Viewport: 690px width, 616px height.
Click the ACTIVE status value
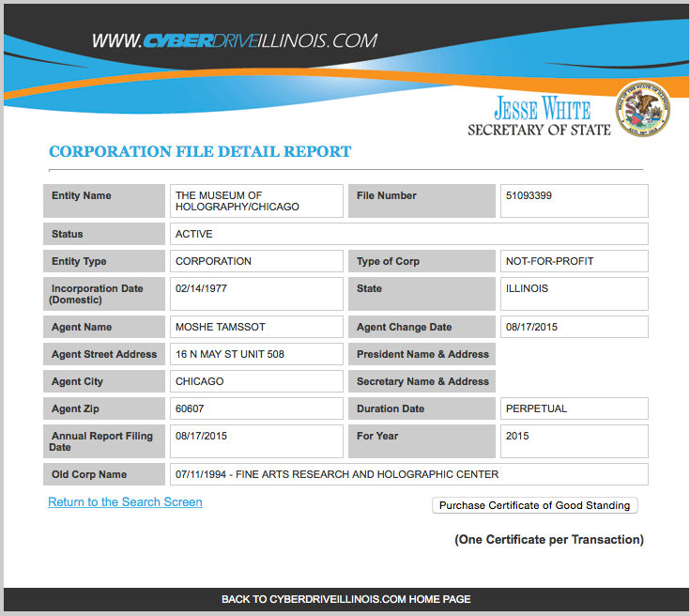click(x=408, y=234)
